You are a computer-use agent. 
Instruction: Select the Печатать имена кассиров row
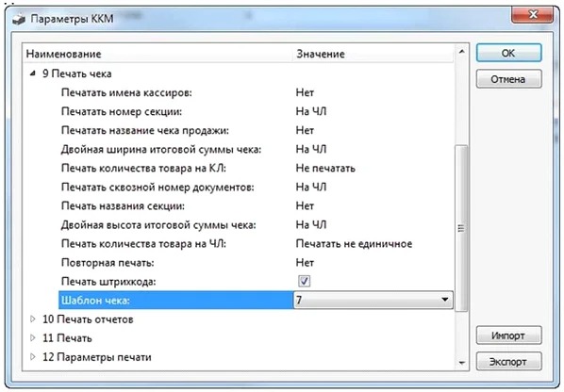[x=238, y=92]
